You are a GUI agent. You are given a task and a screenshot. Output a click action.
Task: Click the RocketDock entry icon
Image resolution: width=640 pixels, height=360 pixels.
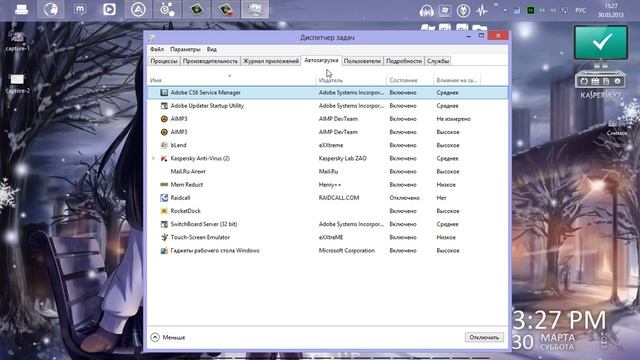pos(164,211)
